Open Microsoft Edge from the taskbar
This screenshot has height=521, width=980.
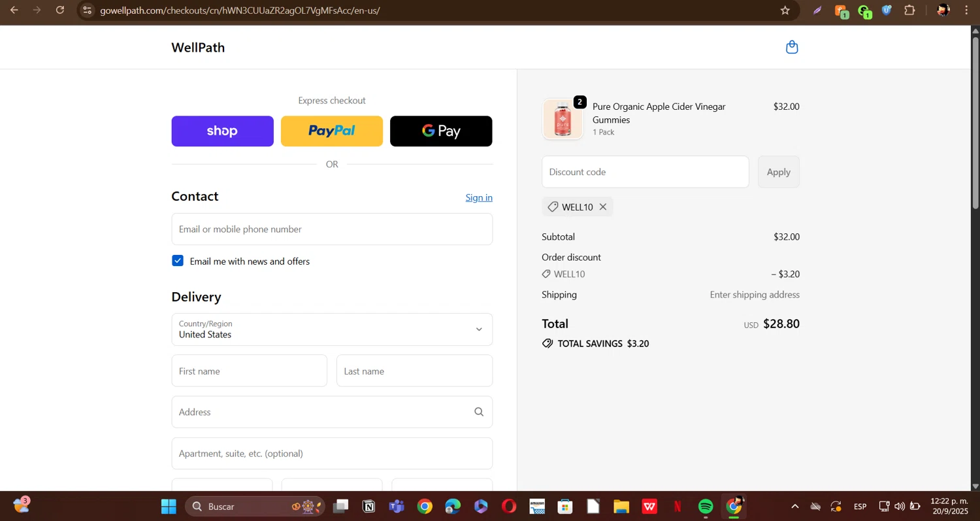click(x=453, y=507)
